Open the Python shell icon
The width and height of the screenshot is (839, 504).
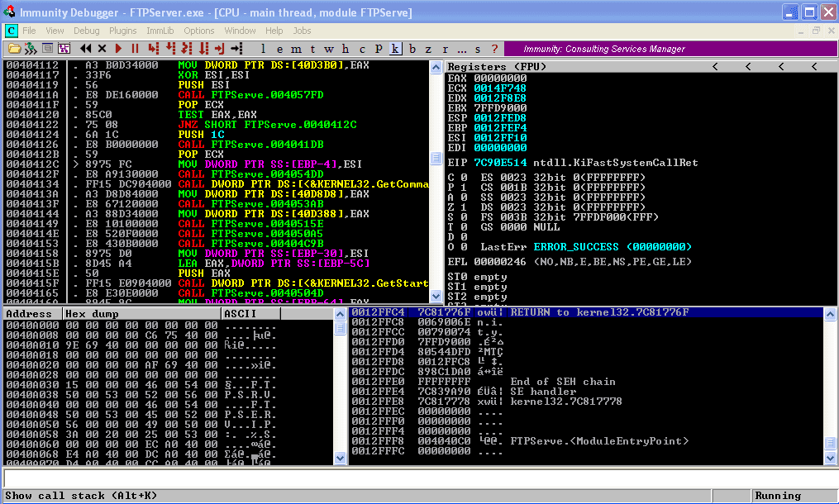click(31, 49)
